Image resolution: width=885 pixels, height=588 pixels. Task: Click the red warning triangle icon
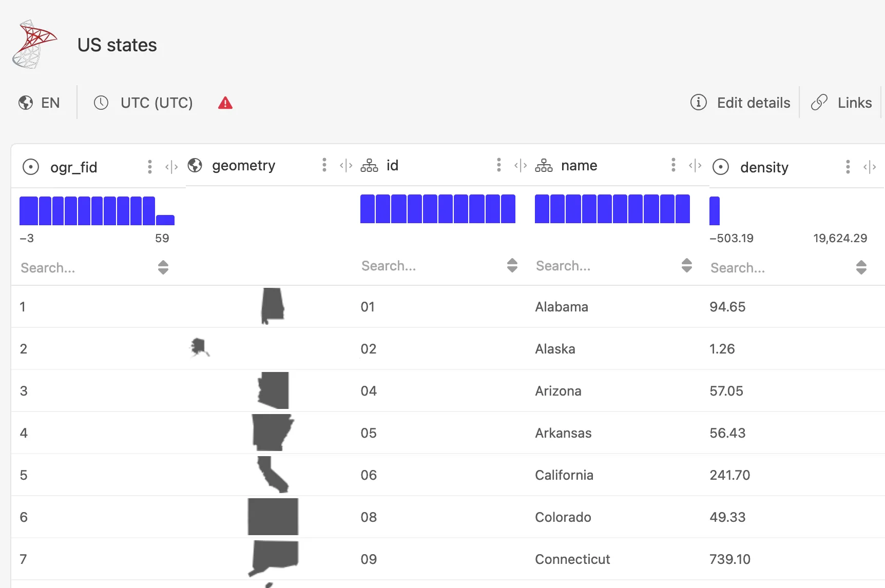coord(225,103)
